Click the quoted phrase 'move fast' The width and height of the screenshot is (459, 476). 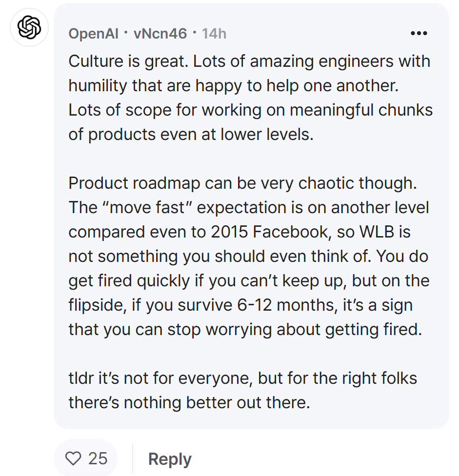coord(147,208)
